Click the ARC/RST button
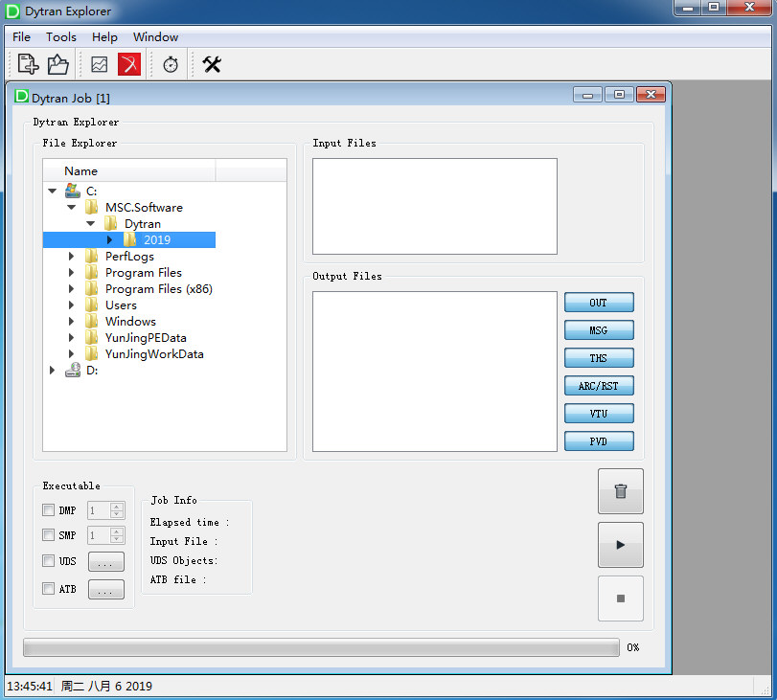The image size is (777, 700). click(599, 386)
